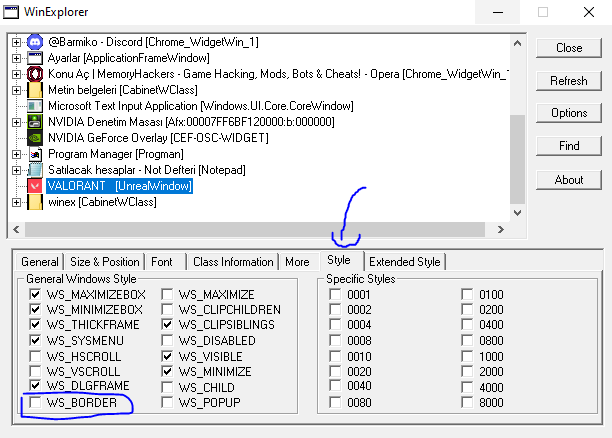
Task: Open the About dialog button
Action: pos(569,180)
